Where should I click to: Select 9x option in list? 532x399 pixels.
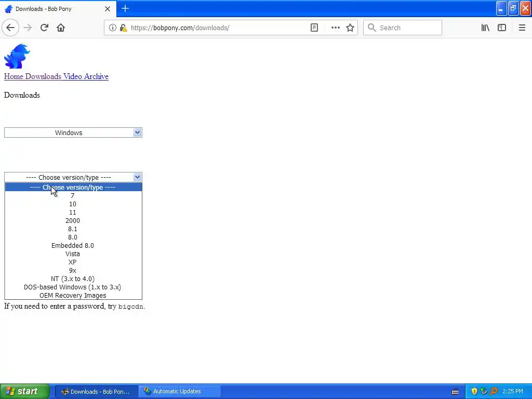click(73, 270)
